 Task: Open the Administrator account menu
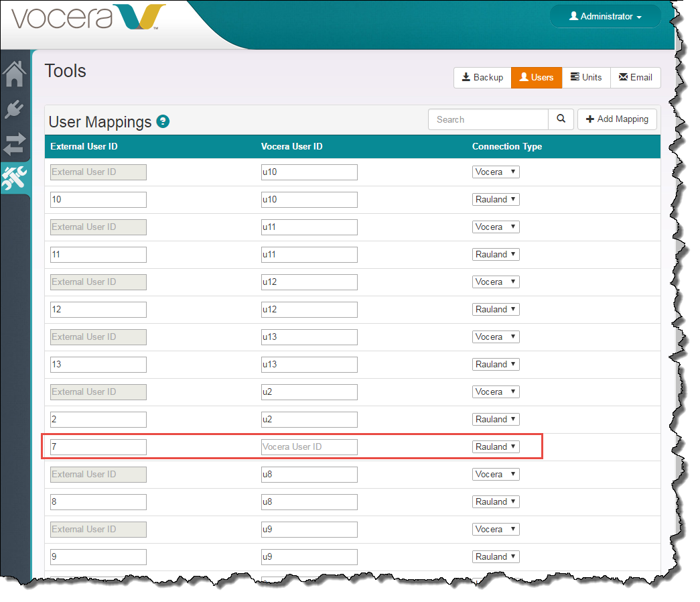(x=606, y=17)
